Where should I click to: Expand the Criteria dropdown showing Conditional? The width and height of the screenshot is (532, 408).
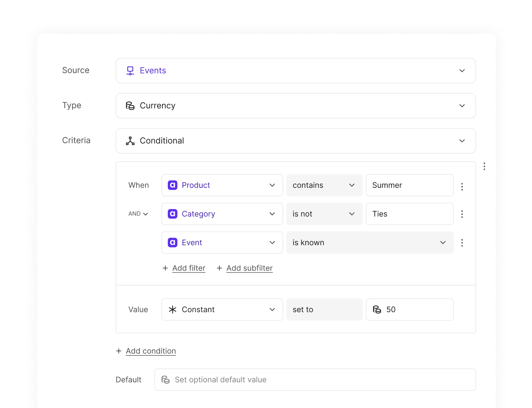click(295, 141)
